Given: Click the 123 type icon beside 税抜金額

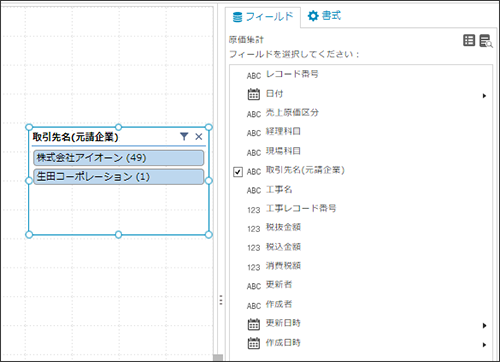Looking at the screenshot, I should click(254, 229).
